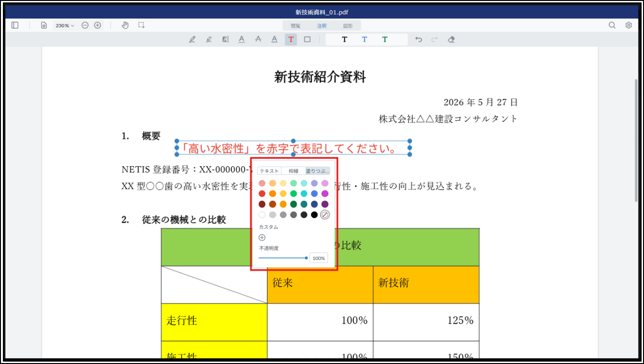Screen dimensions: 644x364
Task: Toggle the left sidebar panel icon
Action: (x=15, y=25)
